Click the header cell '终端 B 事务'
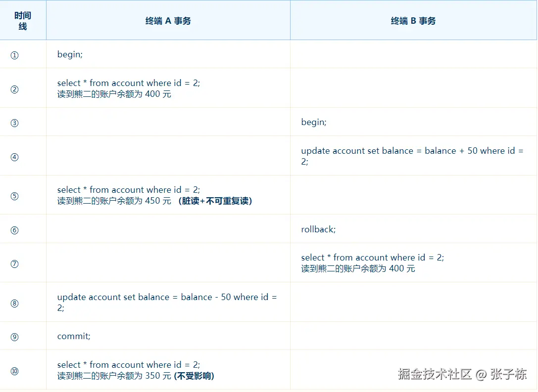The image size is (538, 392). (413, 21)
